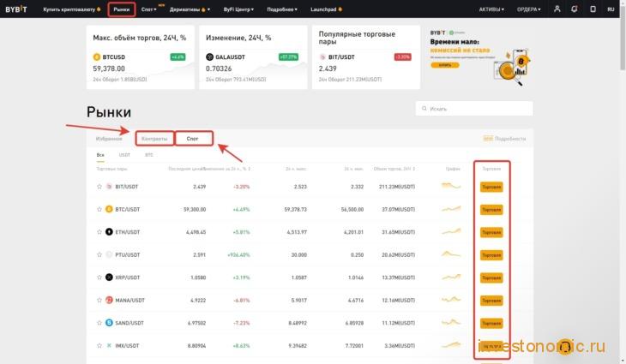Click Торговля button for ETH/USDT

click(491, 232)
